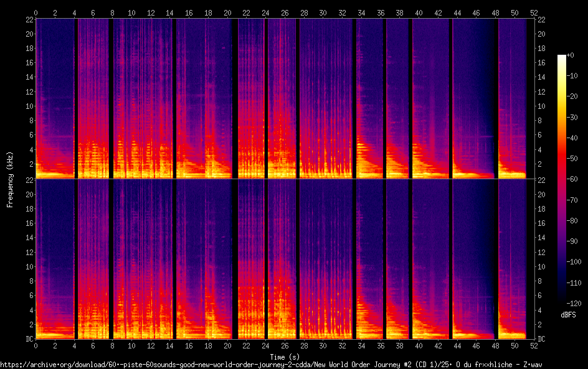Image resolution: width=588 pixels, height=369 pixels.
Task: Click the '-20' color scale label
Action: [572, 96]
